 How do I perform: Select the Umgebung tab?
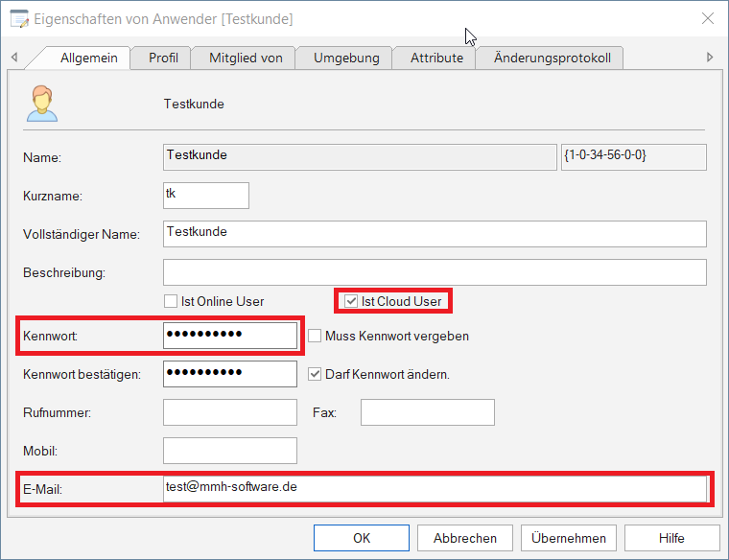[346, 58]
